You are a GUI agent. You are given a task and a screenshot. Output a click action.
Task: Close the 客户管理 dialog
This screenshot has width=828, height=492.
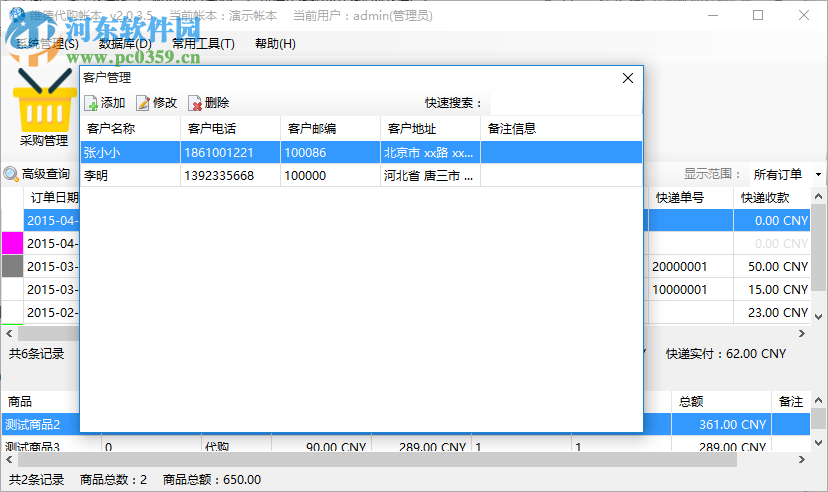tap(628, 78)
